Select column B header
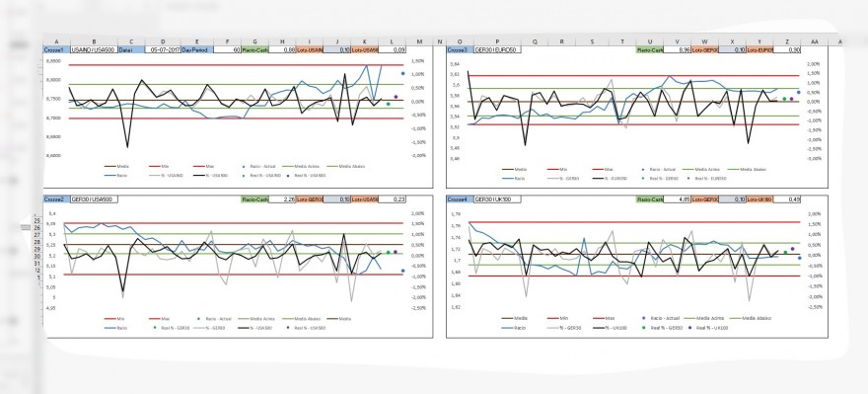The width and height of the screenshot is (868, 394). coord(94,41)
